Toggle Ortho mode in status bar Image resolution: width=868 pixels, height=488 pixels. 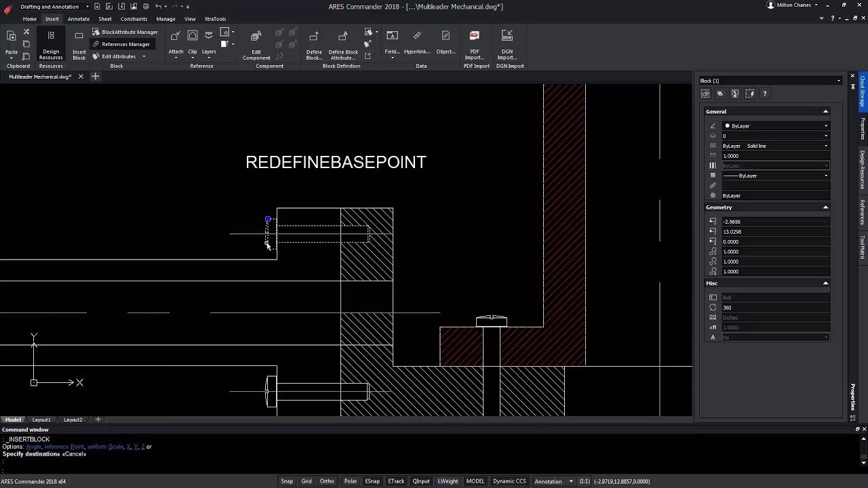[x=327, y=481]
